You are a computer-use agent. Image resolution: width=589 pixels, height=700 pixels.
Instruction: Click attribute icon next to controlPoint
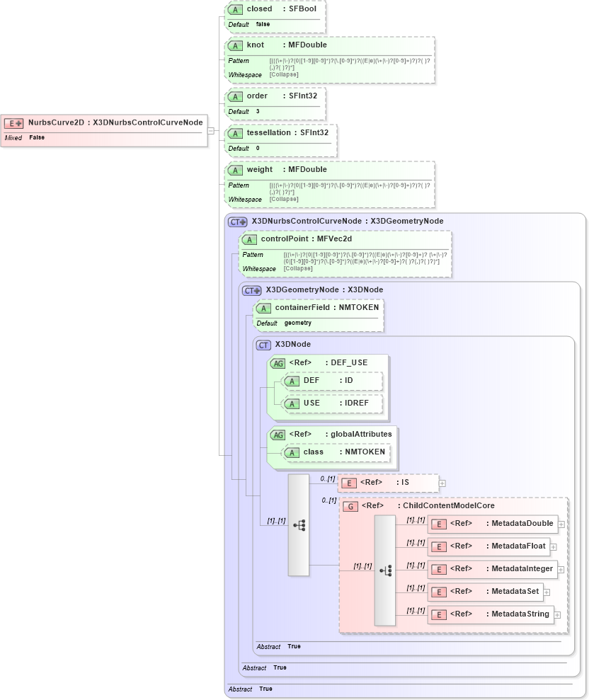[x=250, y=240]
